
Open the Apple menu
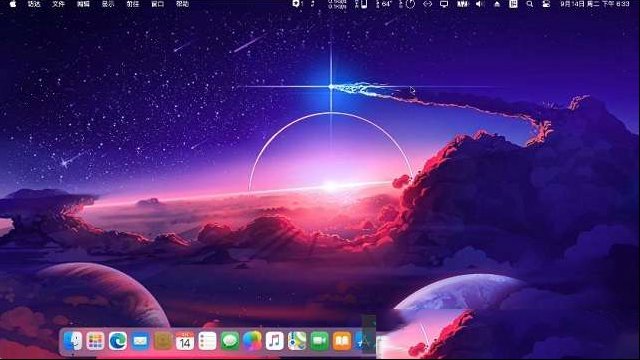pyautogui.click(x=13, y=4)
